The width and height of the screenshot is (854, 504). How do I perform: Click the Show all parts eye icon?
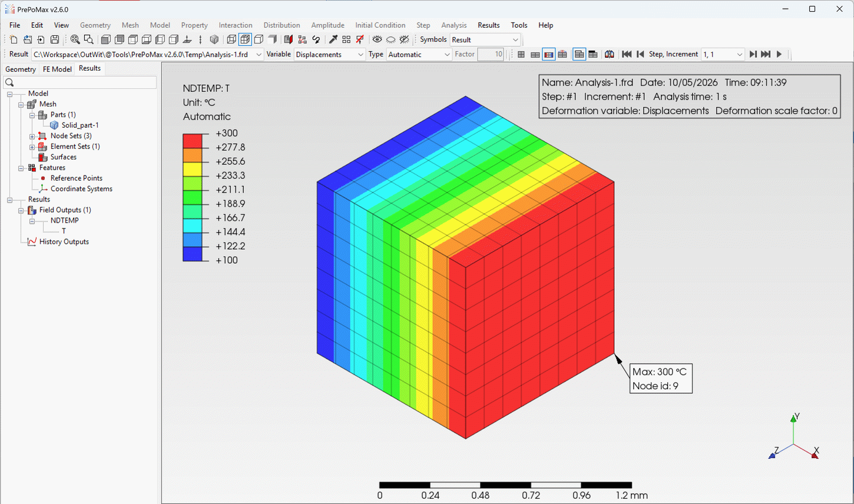pyautogui.click(x=377, y=39)
